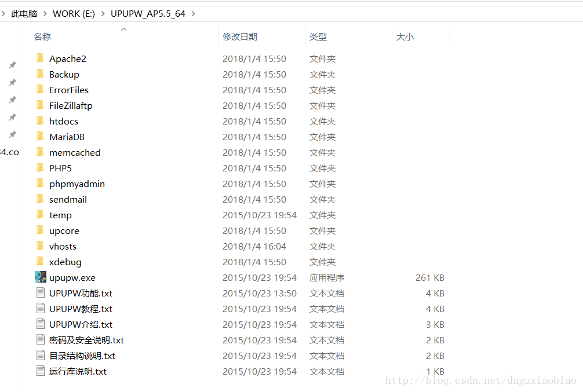Select the upcore folder icon
Image resolution: width=583 pixels, height=392 pixels.
(40, 230)
